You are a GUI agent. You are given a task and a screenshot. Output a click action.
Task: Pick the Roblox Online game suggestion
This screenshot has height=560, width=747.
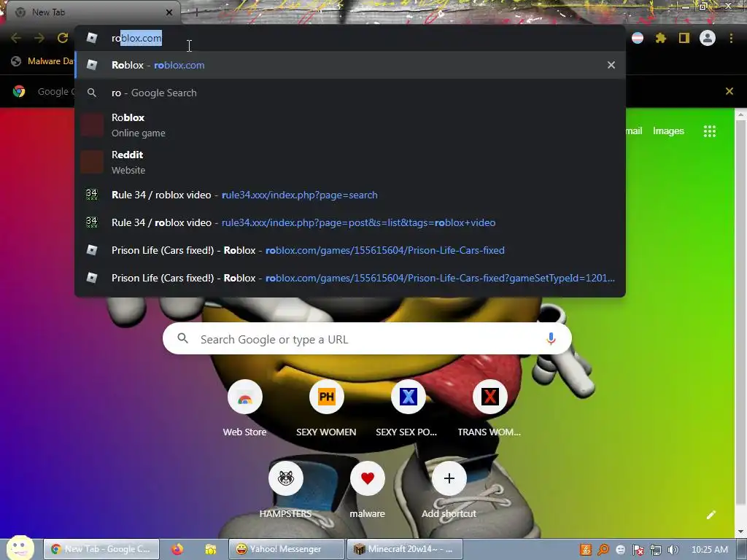coord(350,125)
